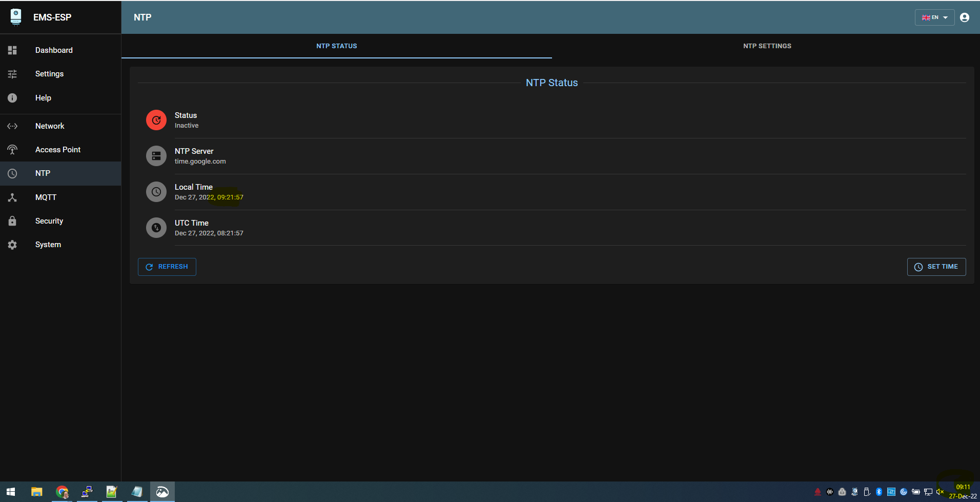Open the Security padlock icon
This screenshot has height=502, width=980.
pyautogui.click(x=12, y=220)
